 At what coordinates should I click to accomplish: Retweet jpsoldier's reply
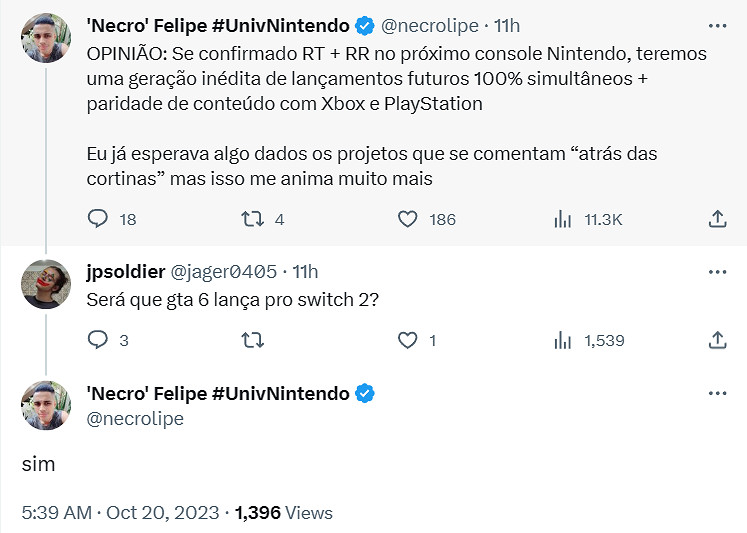[x=253, y=341]
